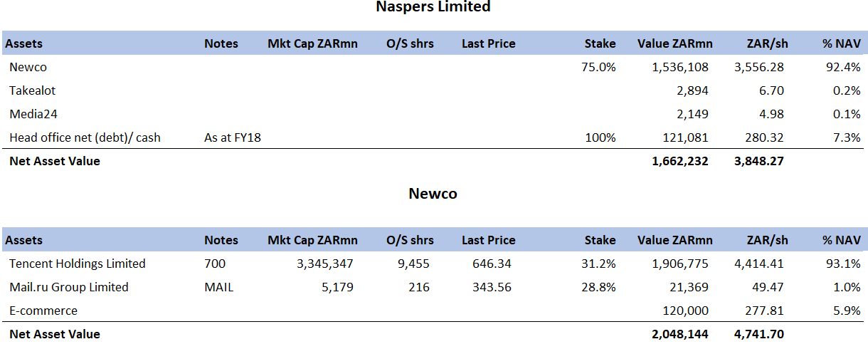Select the Takealot asset row label
Viewport: 868px width, 349px height.
[x=32, y=90]
